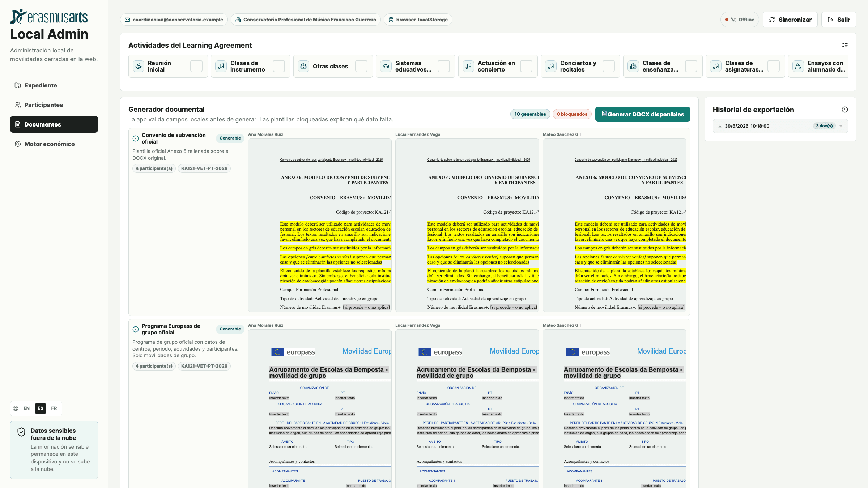This screenshot has width=868, height=488.
Task: Click the music icon for Conciertos y recitales
Action: (x=551, y=66)
